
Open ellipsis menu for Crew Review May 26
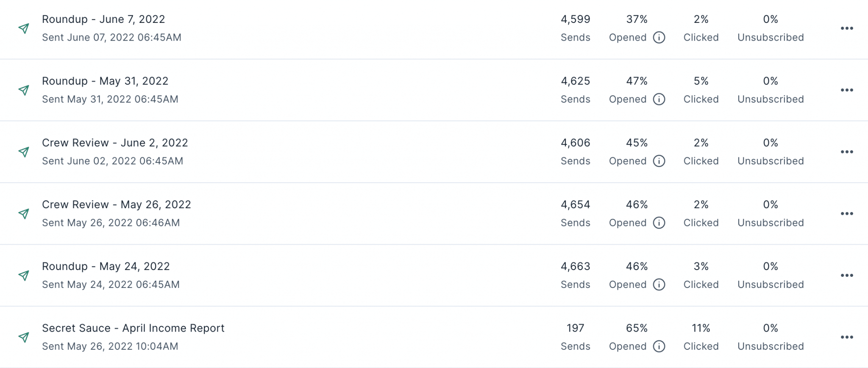point(847,214)
